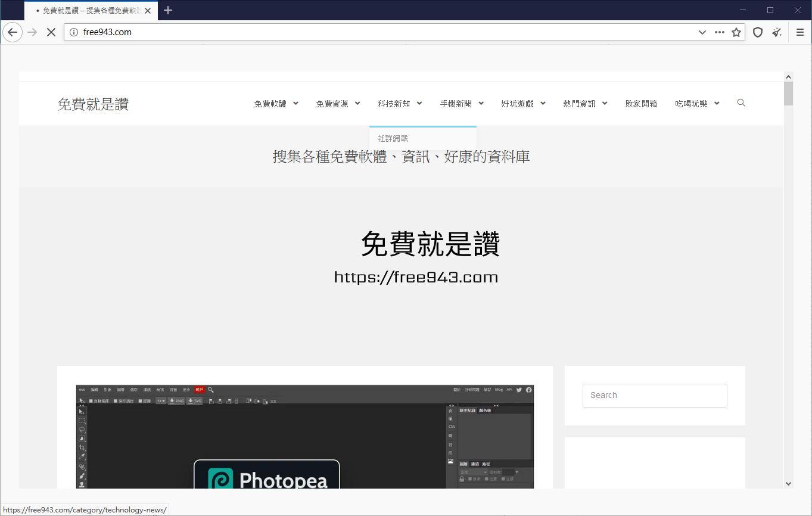This screenshot has height=516, width=812.
Task: Click inside the Search box
Action: [x=654, y=395]
